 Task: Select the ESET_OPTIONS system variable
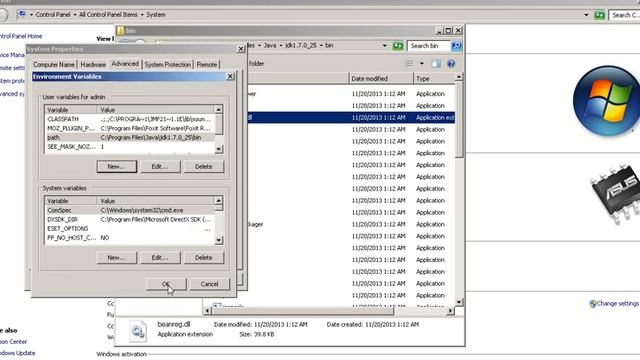coord(129,229)
